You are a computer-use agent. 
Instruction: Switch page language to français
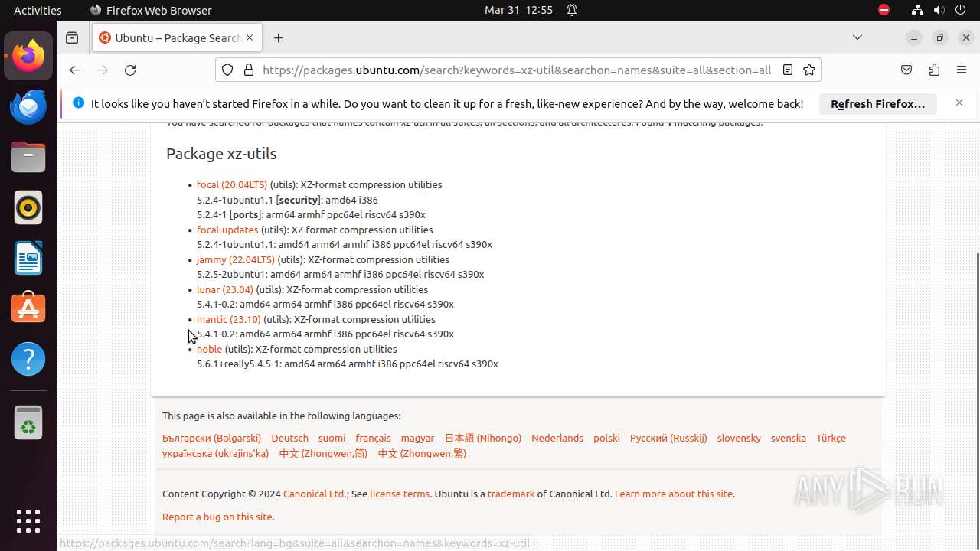(x=373, y=438)
